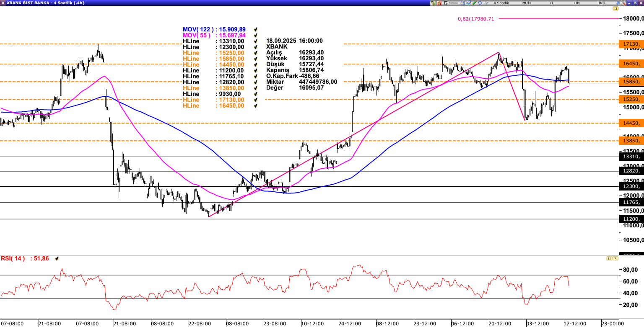Click the blue four-arrow move icon
This screenshot has width=644, height=327.
pyautogui.click(x=480, y=3)
